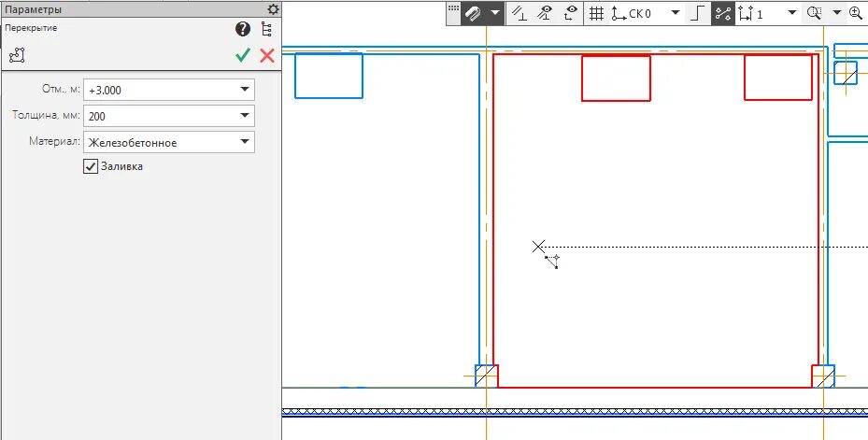Click the zoom in magnifier icon
This screenshot has height=440, width=868.
point(856,13)
